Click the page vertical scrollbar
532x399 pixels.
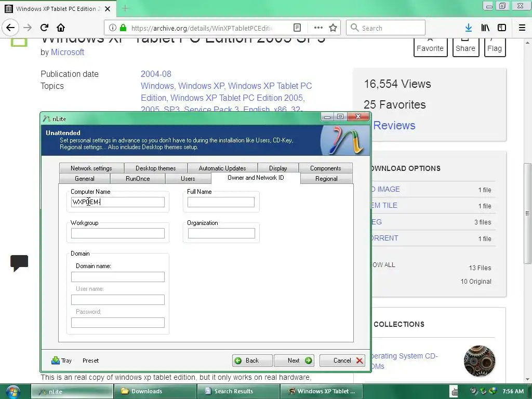(x=527, y=213)
